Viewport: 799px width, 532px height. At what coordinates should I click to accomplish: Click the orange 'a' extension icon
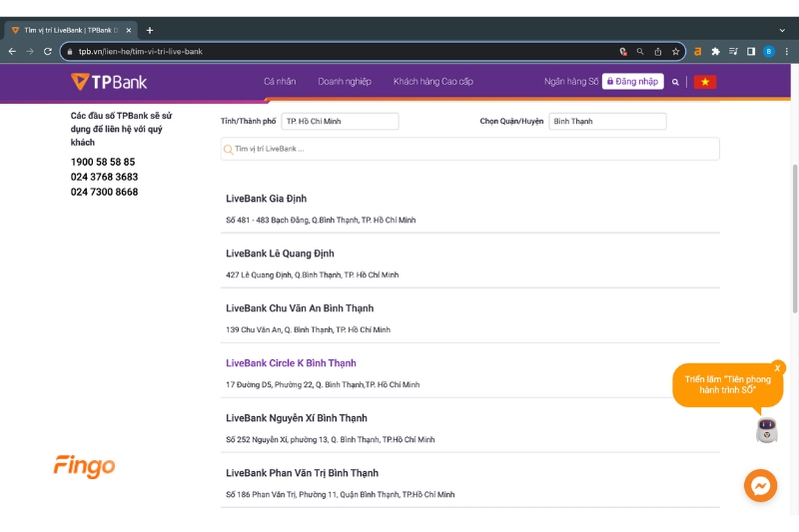(x=697, y=52)
